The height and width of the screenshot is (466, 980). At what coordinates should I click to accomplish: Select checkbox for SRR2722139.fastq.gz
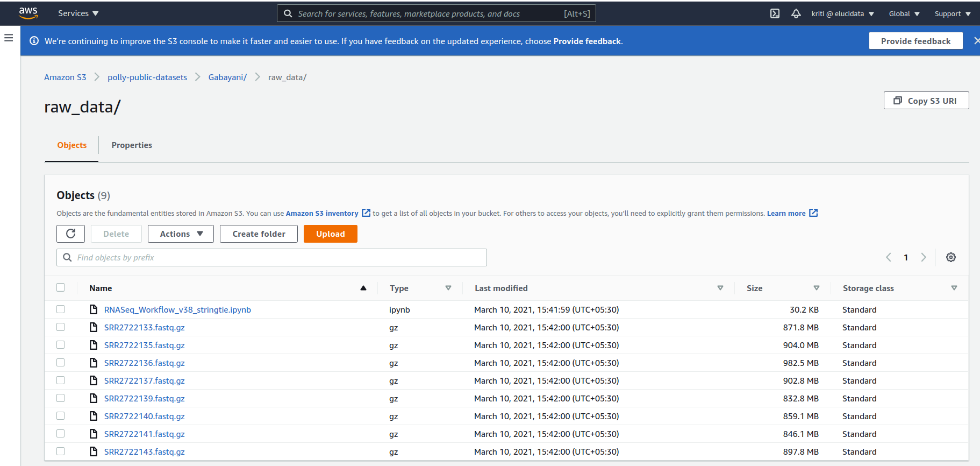[x=60, y=398]
